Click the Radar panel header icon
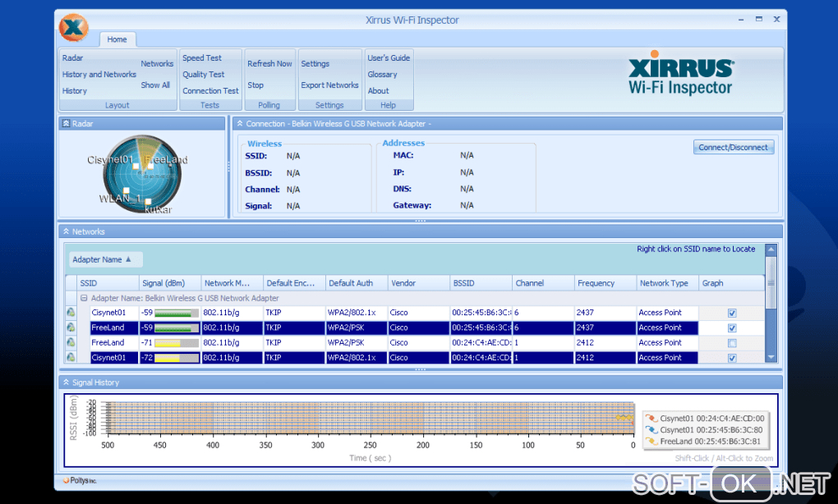 pyautogui.click(x=66, y=123)
